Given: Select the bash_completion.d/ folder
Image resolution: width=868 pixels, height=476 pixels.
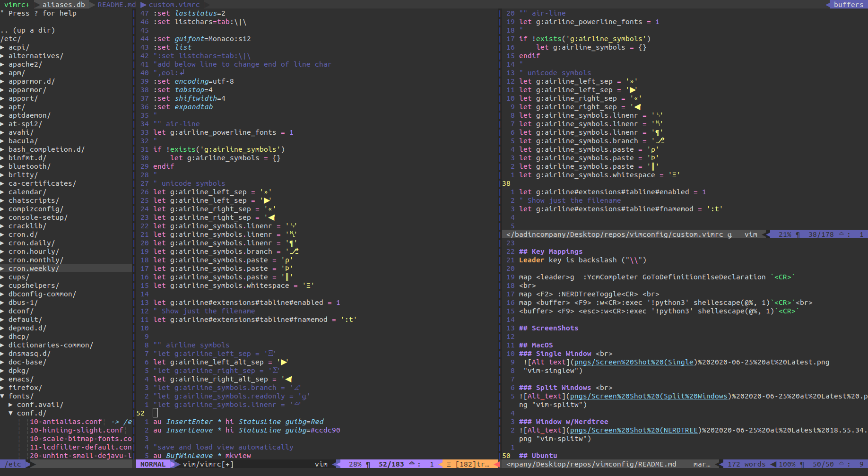Looking at the screenshot, I should [46, 149].
